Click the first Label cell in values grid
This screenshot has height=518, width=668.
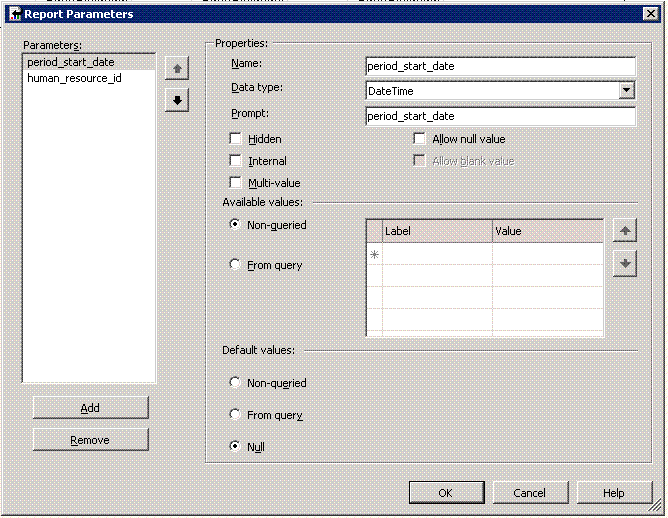click(437, 254)
